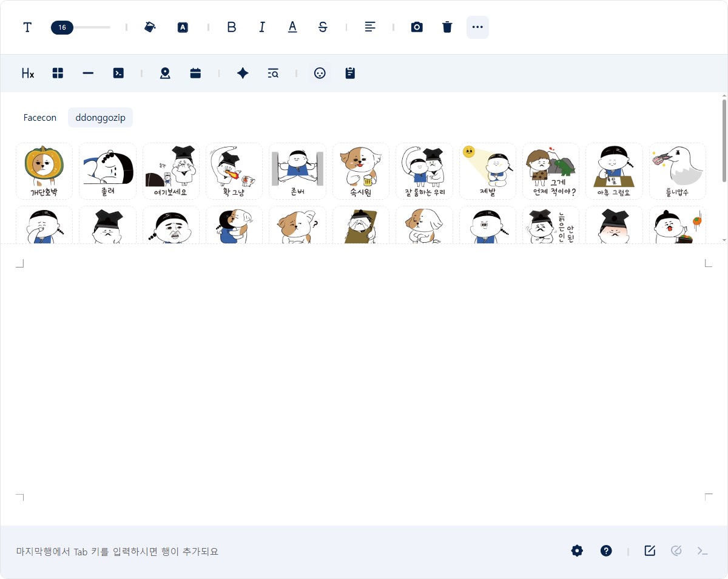The height and width of the screenshot is (579, 728).
Task: Click the camera image insert icon
Action: [417, 27]
